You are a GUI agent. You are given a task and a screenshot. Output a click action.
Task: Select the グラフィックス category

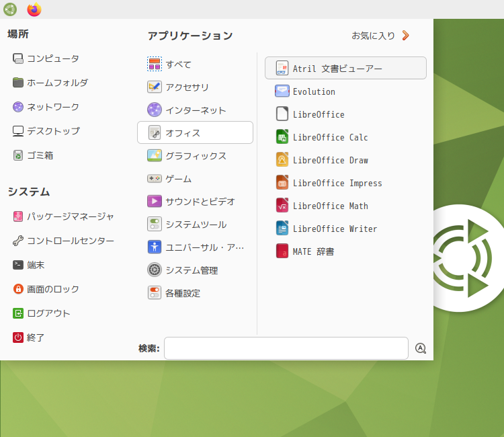click(195, 155)
